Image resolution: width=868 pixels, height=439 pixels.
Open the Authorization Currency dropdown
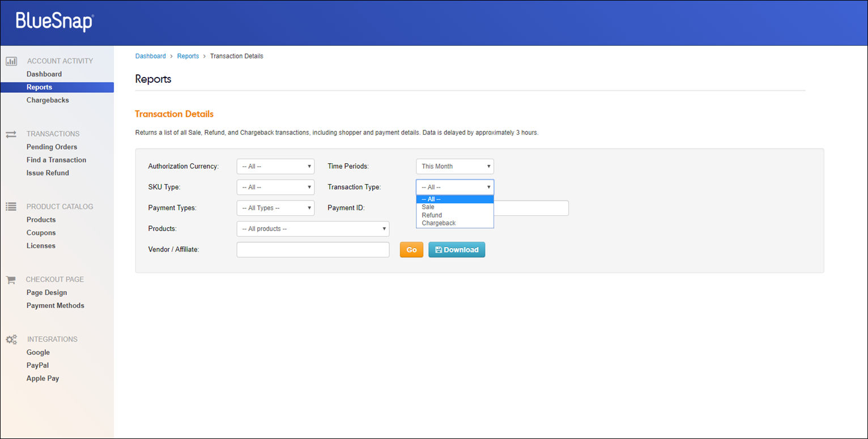pyautogui.click(x=275, y=167)
